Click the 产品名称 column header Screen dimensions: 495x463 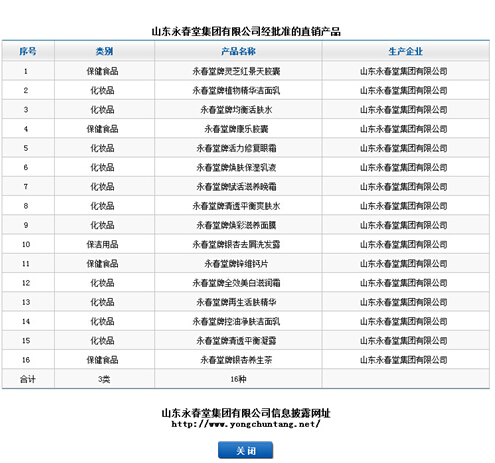pos(238,51)
